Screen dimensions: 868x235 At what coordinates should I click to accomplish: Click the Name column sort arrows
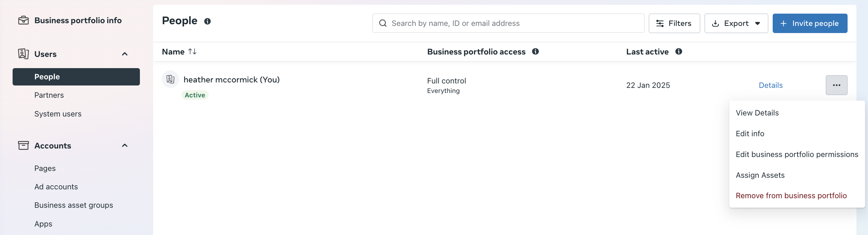pyautogui.click(x=192, y=51)
